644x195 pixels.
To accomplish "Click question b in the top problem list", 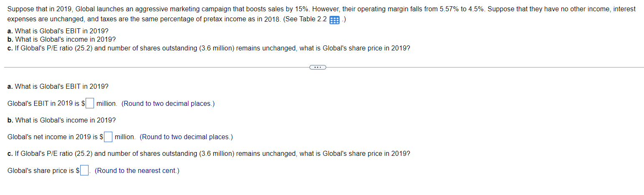I will point(62,39).
